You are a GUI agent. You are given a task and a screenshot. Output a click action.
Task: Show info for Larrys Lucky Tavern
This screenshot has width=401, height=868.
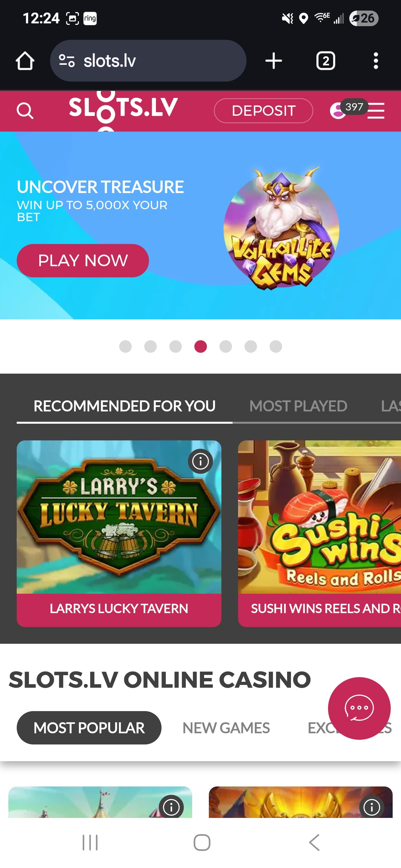click(x=200, y=461)
